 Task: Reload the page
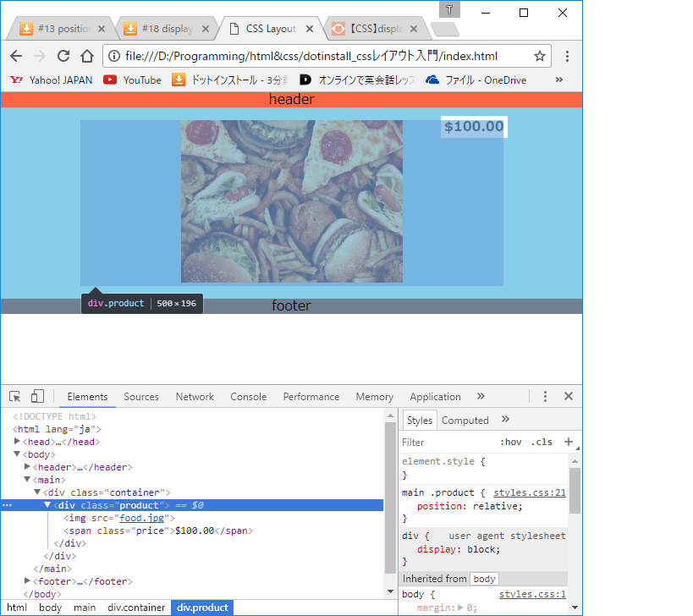tap(63, 56)
